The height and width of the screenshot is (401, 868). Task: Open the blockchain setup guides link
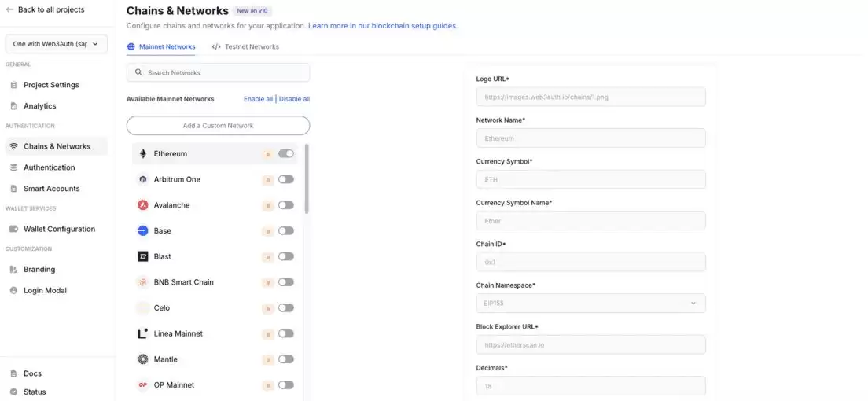pos(383,25)
